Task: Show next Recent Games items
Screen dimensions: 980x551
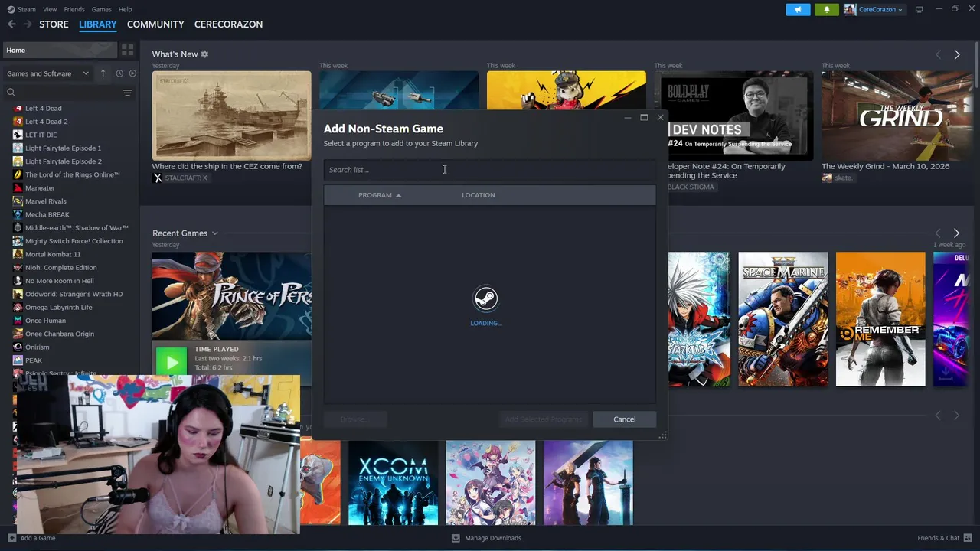Action: click(956, 233)
